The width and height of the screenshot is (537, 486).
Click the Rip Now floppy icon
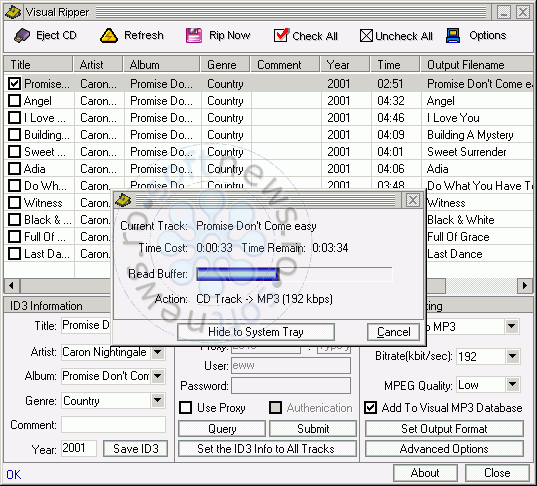[194, 35]
